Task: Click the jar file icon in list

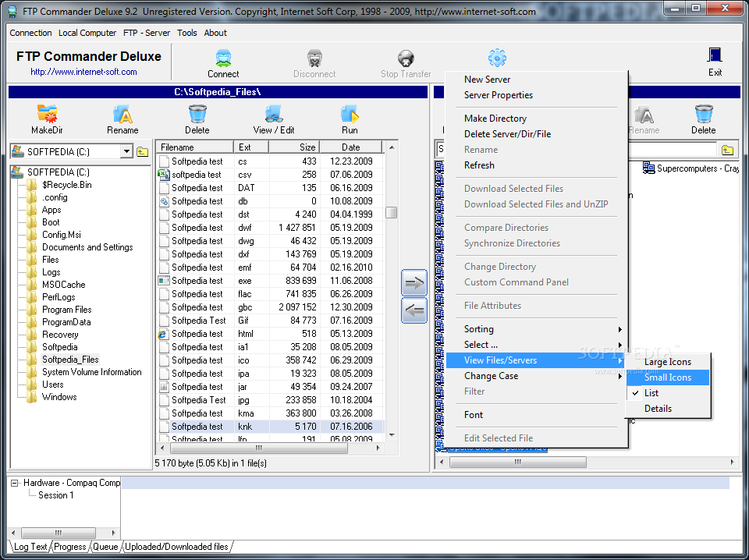Action: [x=164, y=387]
